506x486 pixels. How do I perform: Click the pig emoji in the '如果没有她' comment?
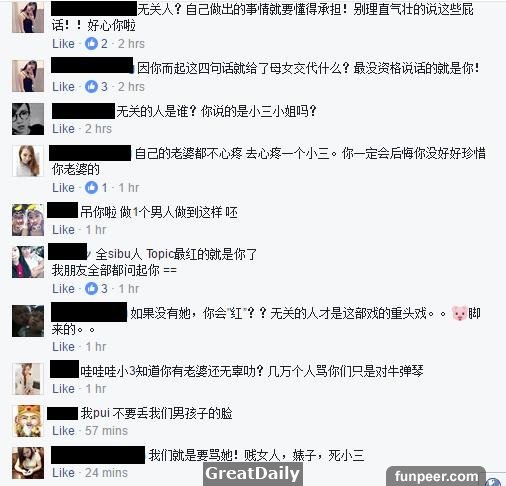(459, 313)
